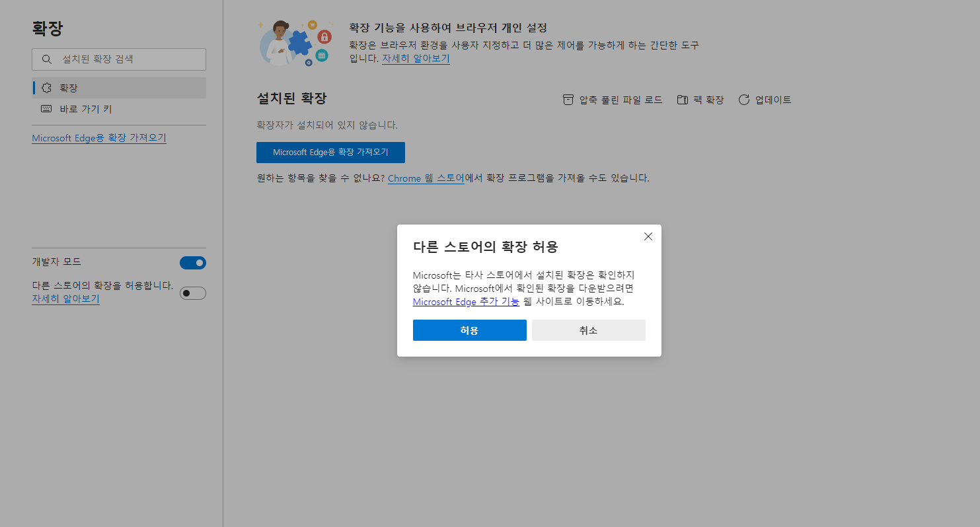Click the text 확장자가 설치되어 있지 않습니다.
This screenshot has height=527, width=980.
pyautogui.click(x=327, y=125)
